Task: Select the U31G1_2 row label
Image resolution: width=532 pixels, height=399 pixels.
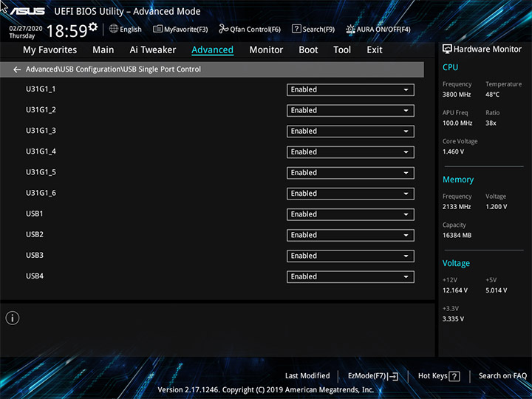Action: [x=41, y=110]
